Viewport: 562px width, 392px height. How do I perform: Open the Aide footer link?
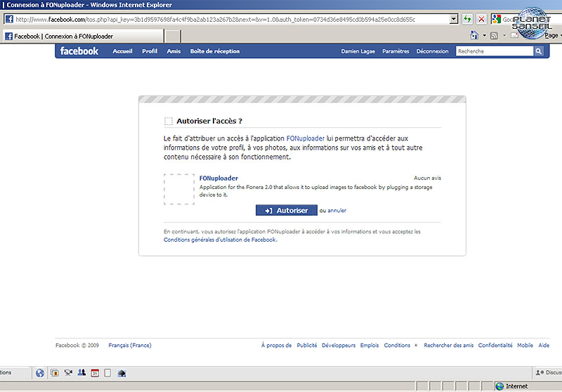(544, 345)
